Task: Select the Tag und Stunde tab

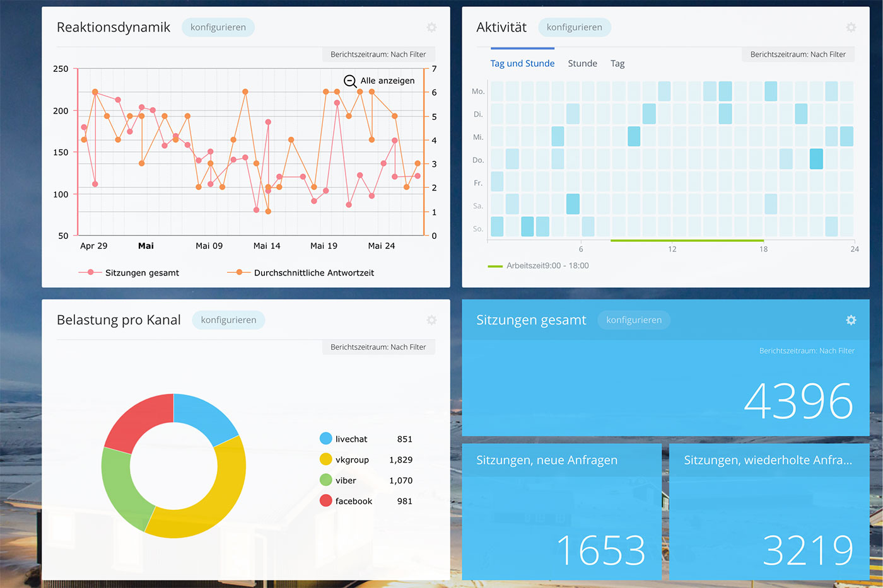Action: point(522,64)
